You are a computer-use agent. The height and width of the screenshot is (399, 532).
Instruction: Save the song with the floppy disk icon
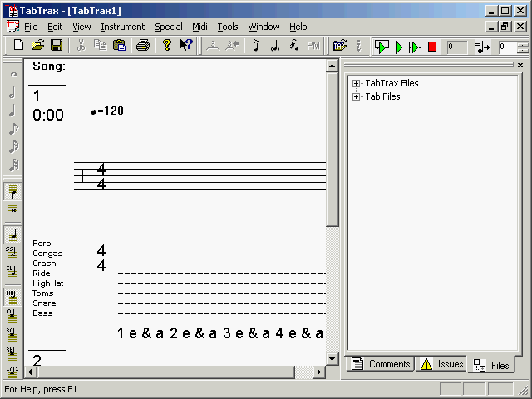coord(57,45)
